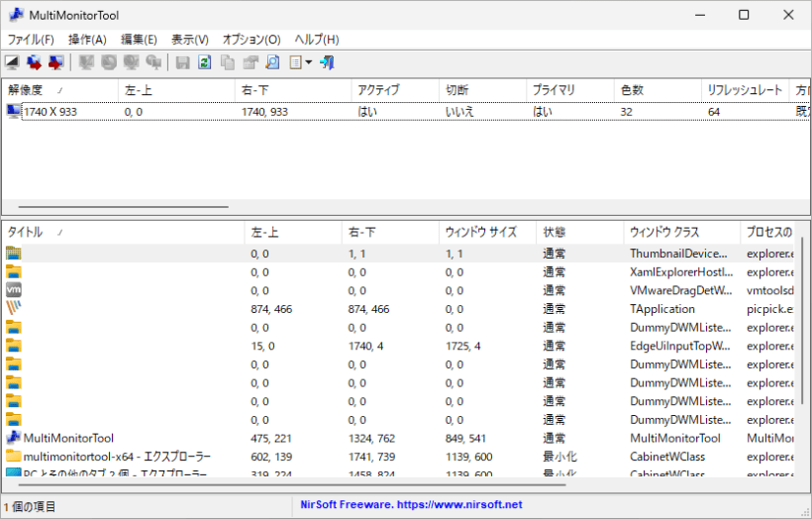812x519 pixels.
Task: Click the 849, 541 window size cell
Action: pos(465,438)
